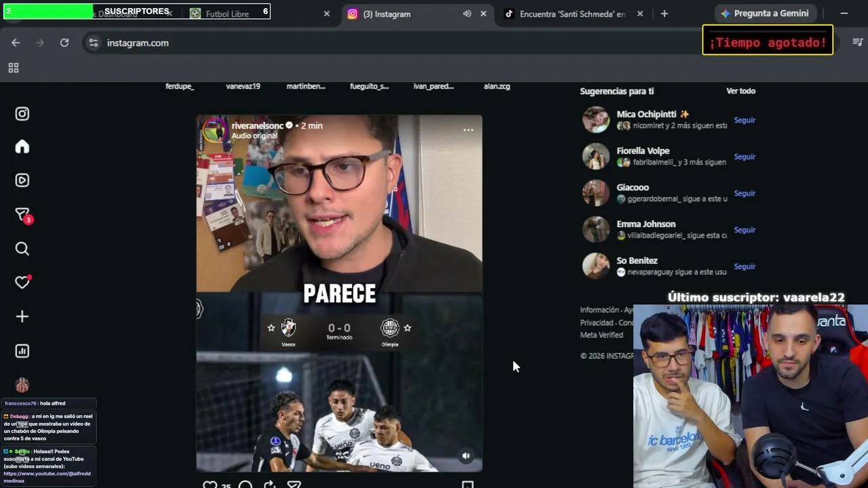Open the Privacidad footer link
The image size is (868, 488).
coord(597,323)
